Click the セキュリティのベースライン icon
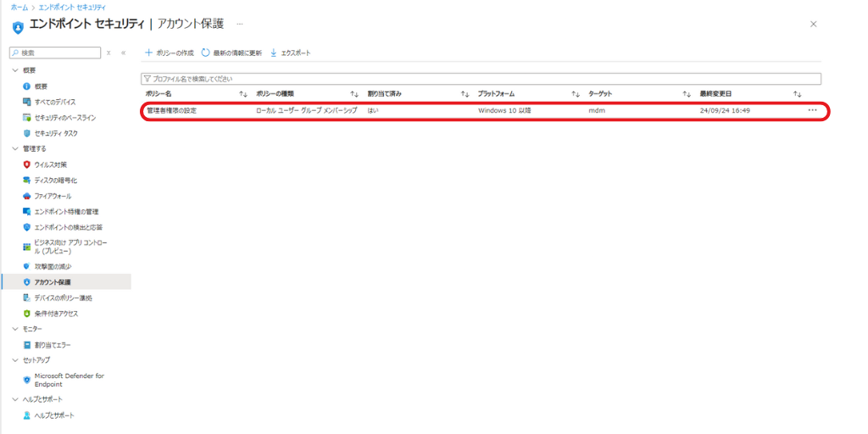The width and height of the screenshot is (868, 434). pyautogui.click(x=26, y=118)
